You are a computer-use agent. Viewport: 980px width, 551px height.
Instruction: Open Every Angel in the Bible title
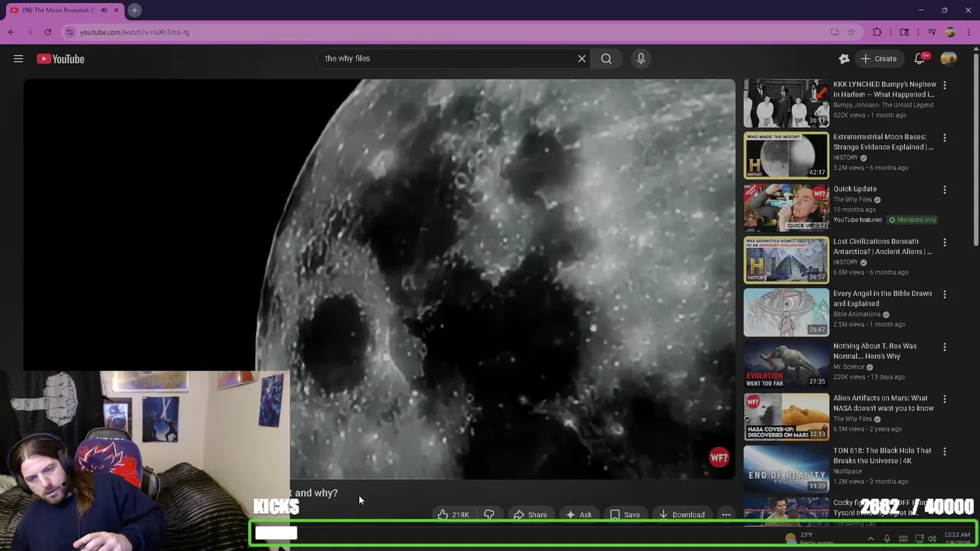(x=882, y=298)
